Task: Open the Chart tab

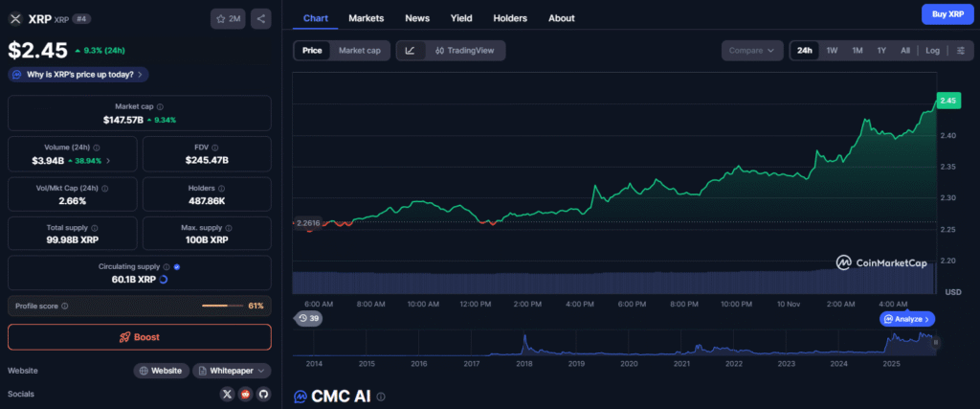Action: click(x=316, y=18)
